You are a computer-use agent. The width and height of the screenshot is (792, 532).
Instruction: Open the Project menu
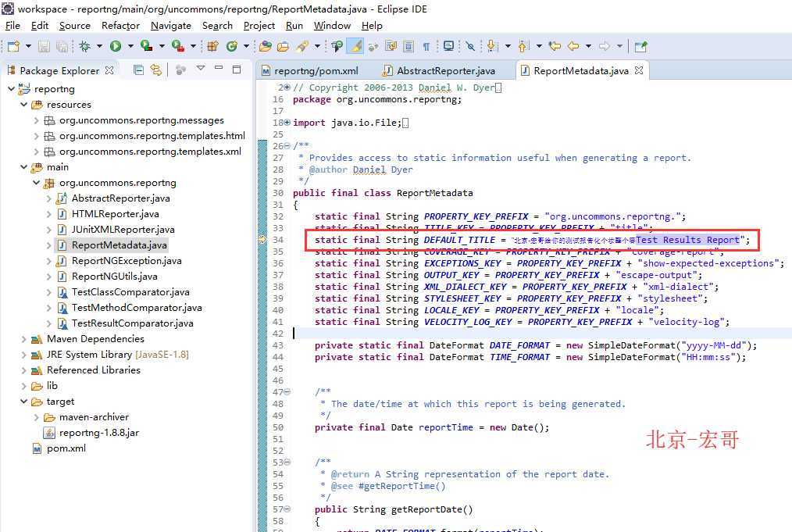click(259, 25)
